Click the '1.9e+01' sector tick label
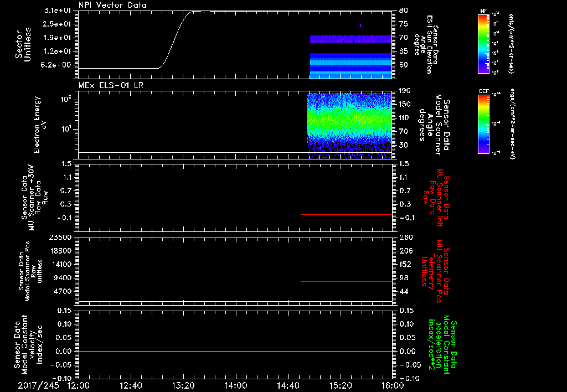 [x=57, y=38]
